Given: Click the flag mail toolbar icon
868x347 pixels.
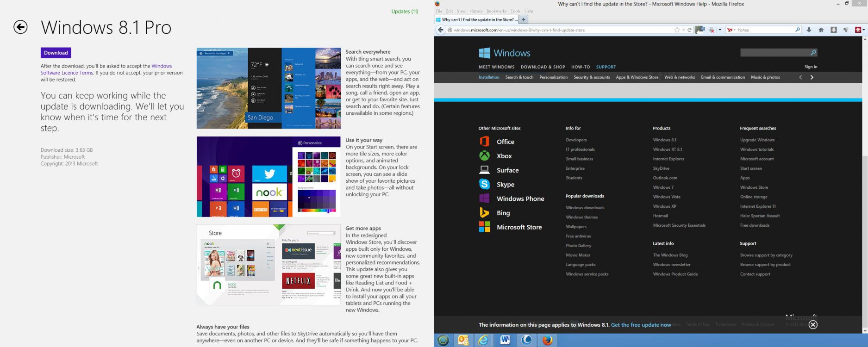Looking at the screenshot, I should click(700, 30).
